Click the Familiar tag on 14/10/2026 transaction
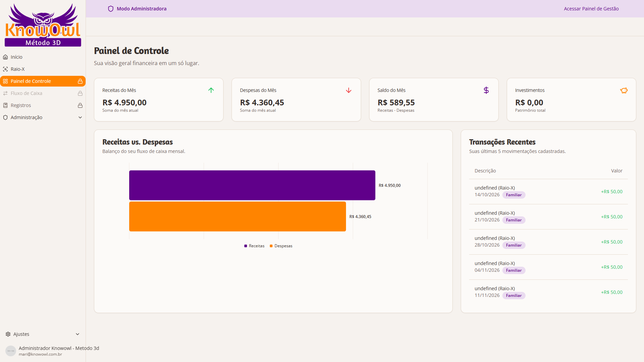 pyautogui.click(x=513, y=195)
